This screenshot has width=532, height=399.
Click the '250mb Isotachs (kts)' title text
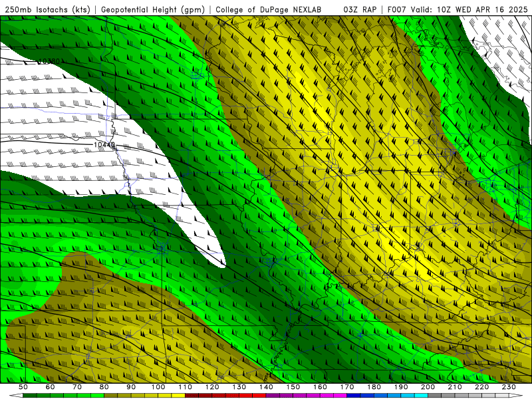tap(47, 9)
